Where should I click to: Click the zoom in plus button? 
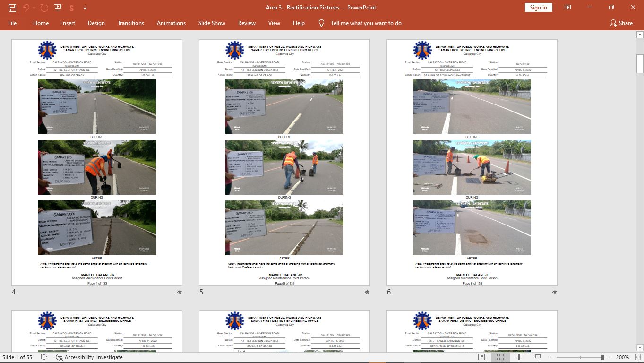coord(608,357)
